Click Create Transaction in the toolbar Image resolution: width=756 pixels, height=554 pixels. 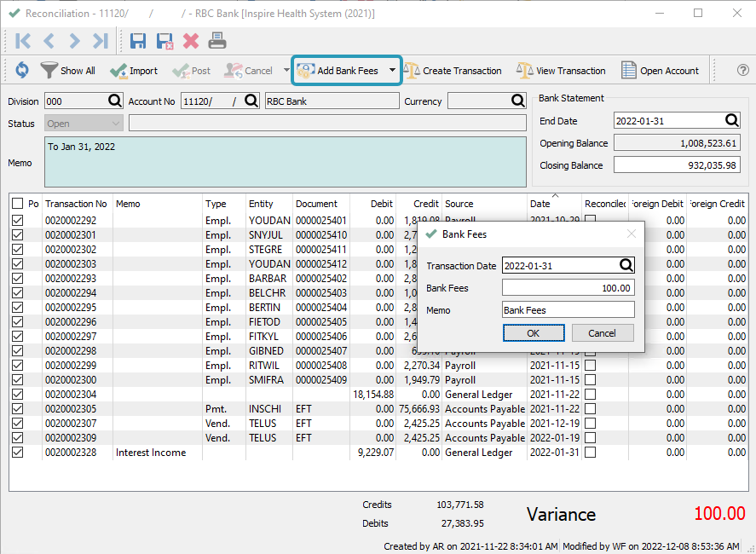453,71
